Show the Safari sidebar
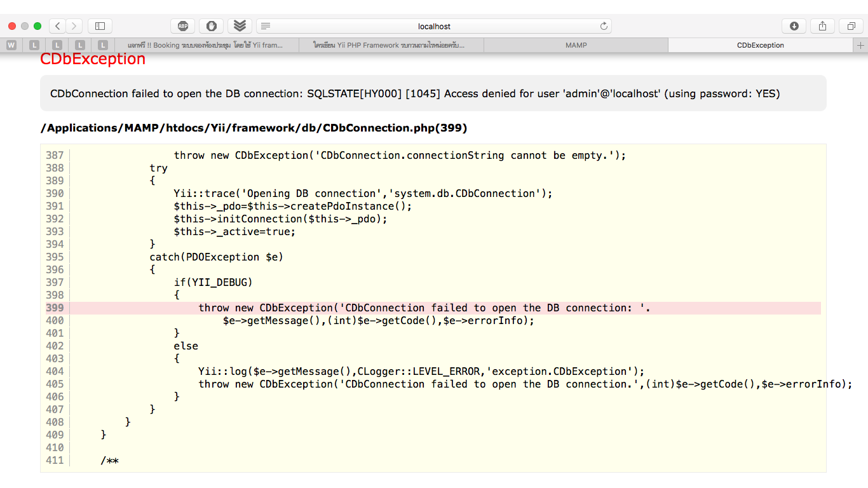This screenshot has width=868, height=488. point(100,26)
